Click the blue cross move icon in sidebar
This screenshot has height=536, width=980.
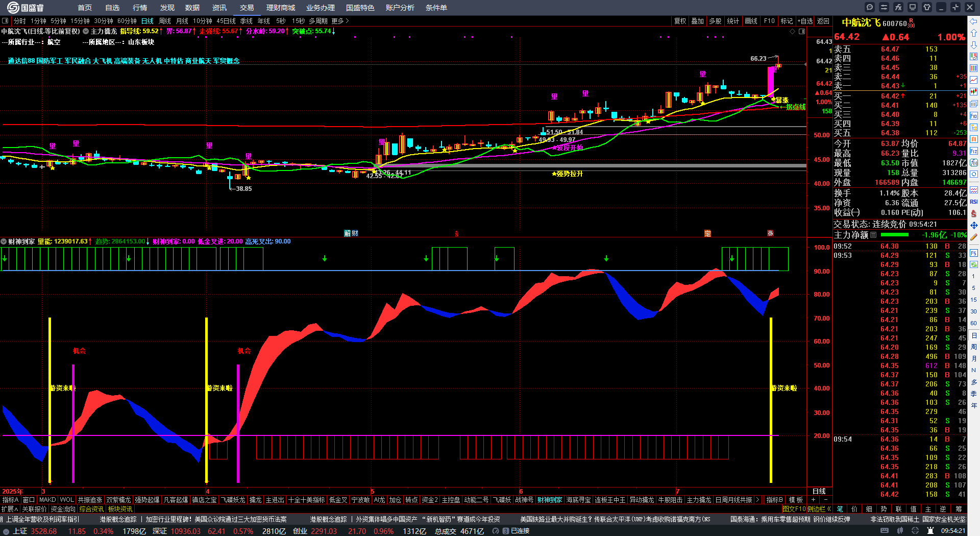click(974, 225)
